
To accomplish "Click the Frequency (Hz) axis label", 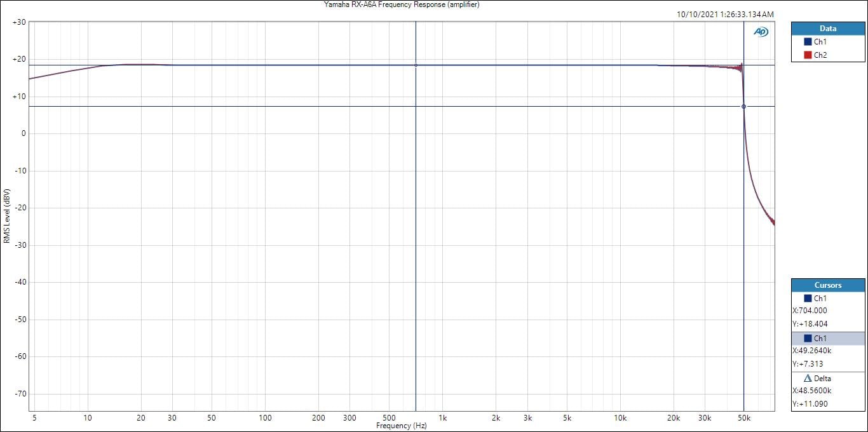I will point(401,426).
